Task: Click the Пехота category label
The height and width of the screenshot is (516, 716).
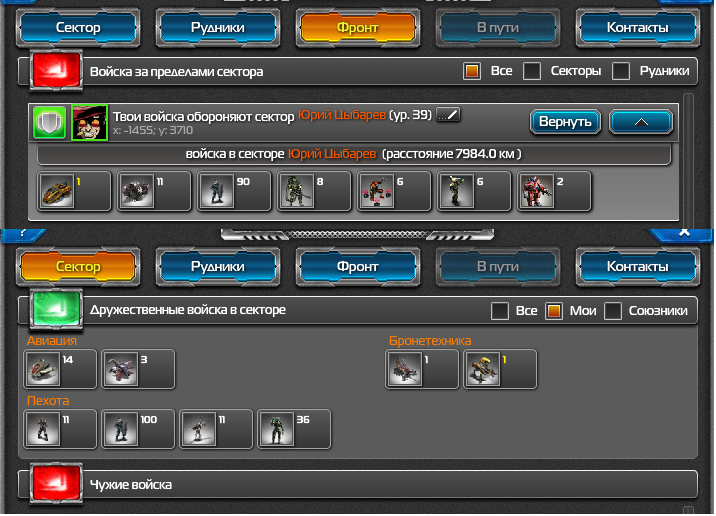Action: tap(48, 400)
